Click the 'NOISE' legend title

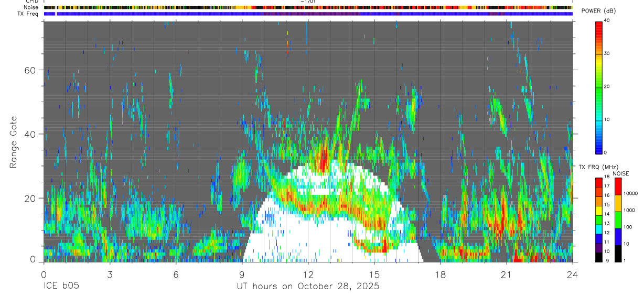pyautogui.click(x=620, y=173)
